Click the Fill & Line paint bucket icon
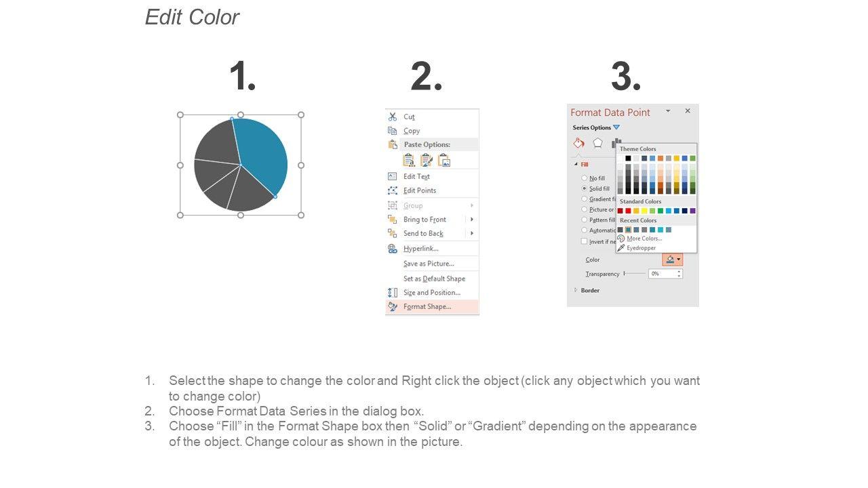This screenshot has width=868, height=488. tap(578, 143)
